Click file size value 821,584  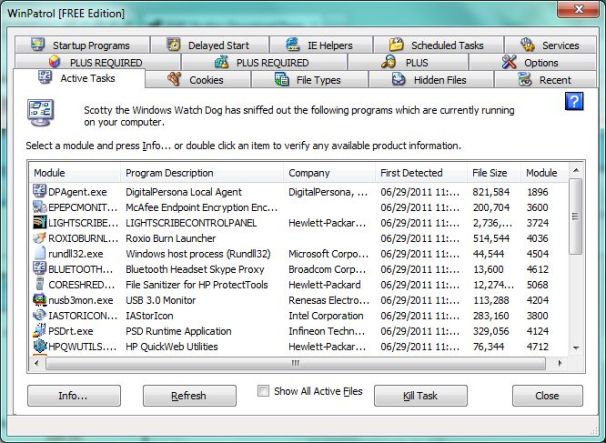click(x=491, y=192)
